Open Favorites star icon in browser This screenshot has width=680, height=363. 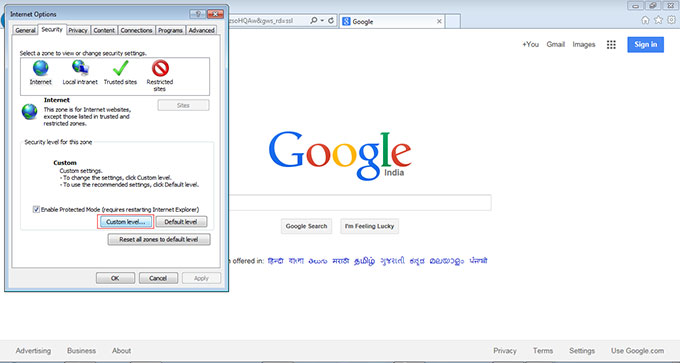click(658, 20)
